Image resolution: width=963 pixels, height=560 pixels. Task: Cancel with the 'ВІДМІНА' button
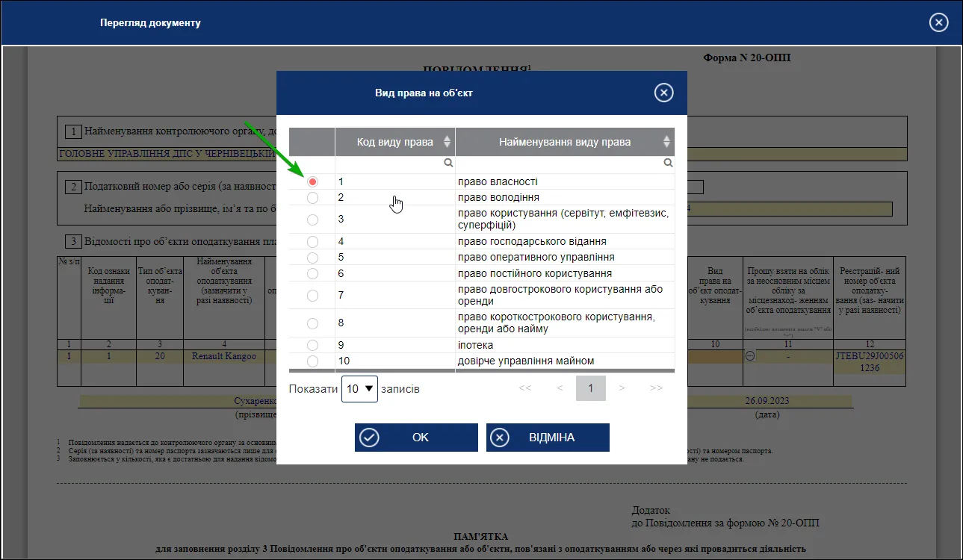tap(548, 438)
